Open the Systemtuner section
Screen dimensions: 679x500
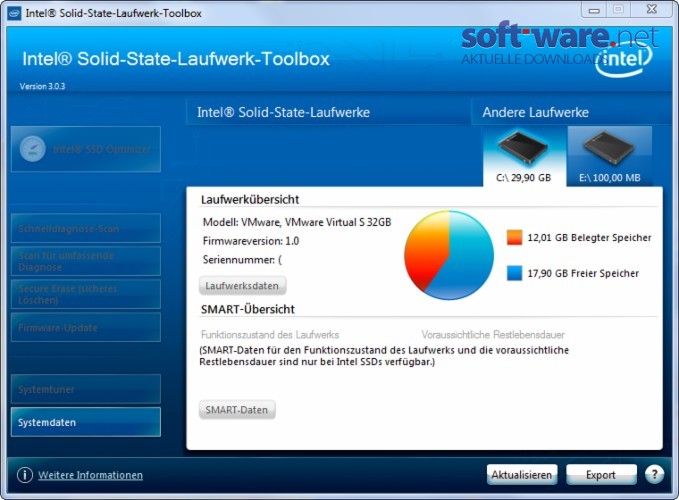tap(86, 389)
